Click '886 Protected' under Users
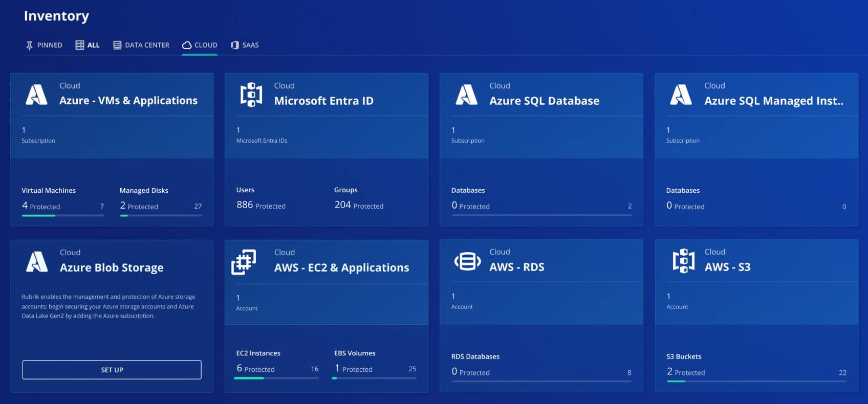The height and width of the screenshot is (404, 868). coord(261,205)
